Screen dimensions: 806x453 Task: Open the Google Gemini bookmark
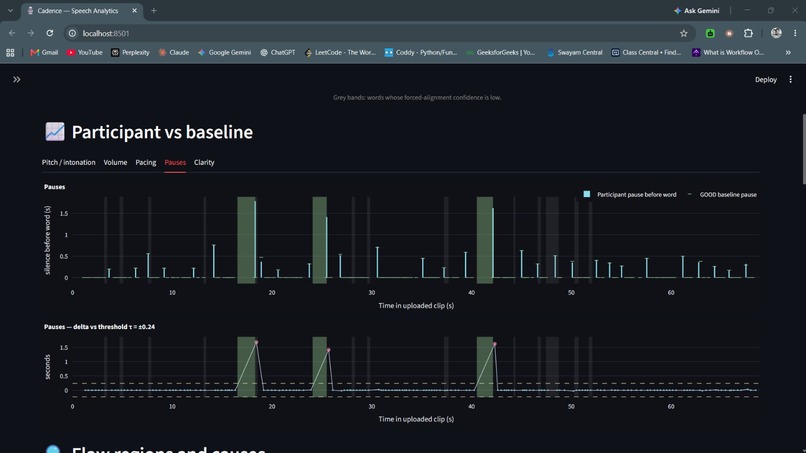tap(224, 52)
